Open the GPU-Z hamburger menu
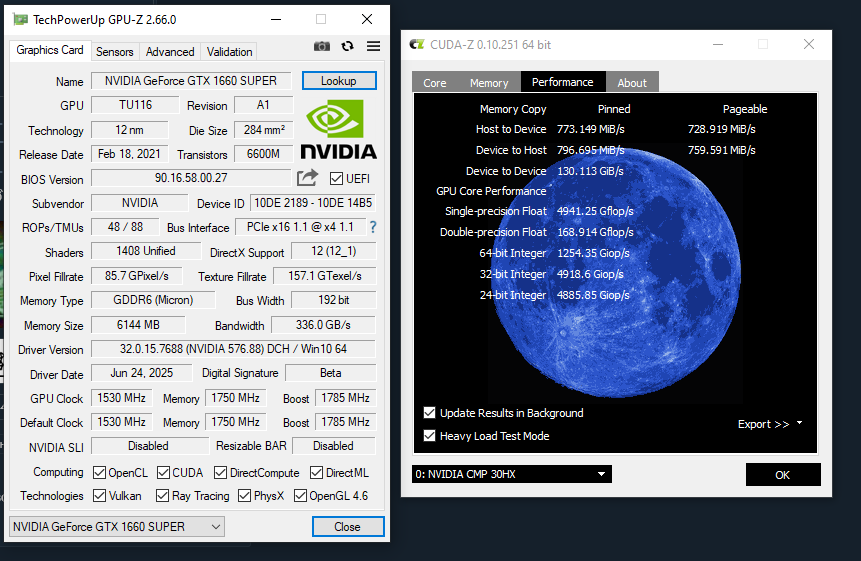This screenshot has height=561, width=861. pyautogui.click(x=373, y=46)
